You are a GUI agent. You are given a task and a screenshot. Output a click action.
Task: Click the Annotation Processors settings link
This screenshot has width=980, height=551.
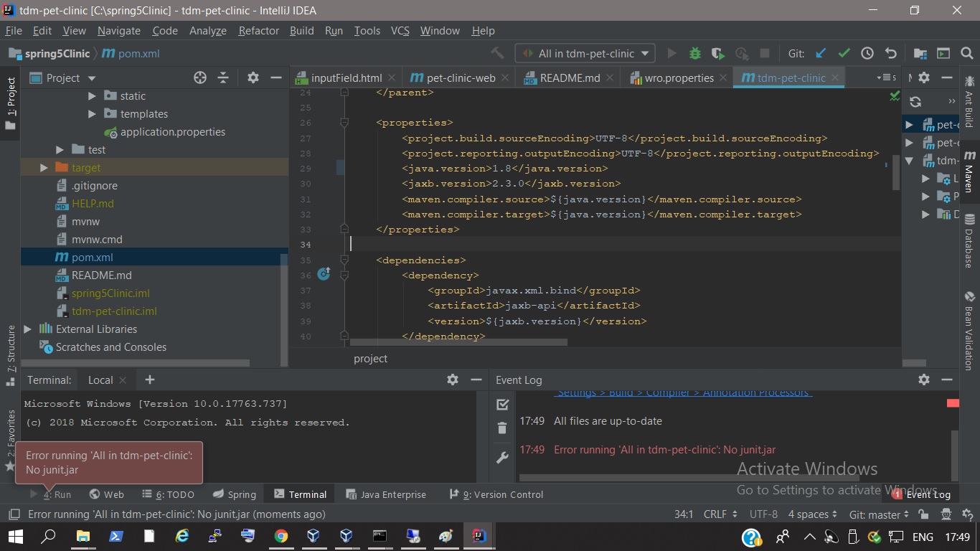[x=683, y=392]
